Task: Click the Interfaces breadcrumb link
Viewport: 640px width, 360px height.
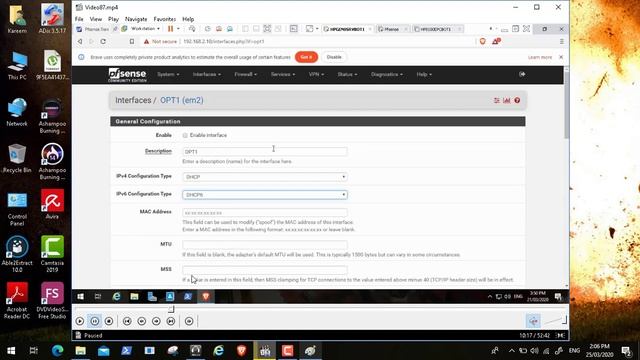Action: point(133,100)
